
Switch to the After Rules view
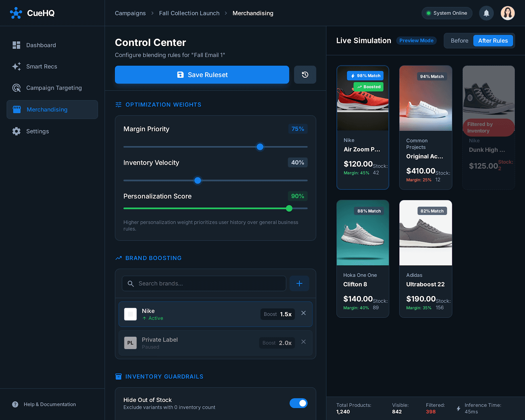[493, 41]
